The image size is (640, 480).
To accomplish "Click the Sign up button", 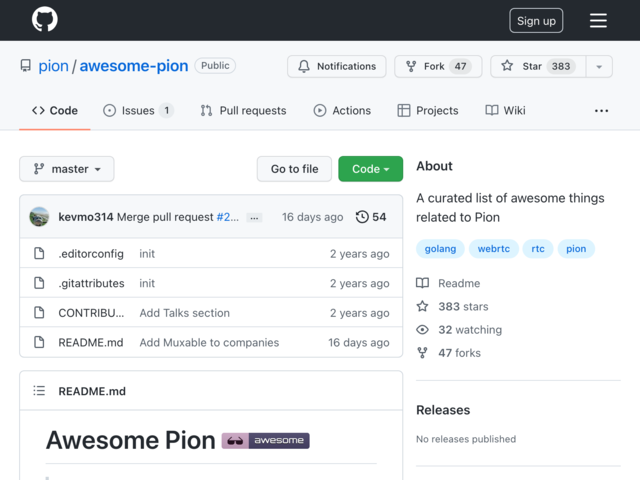I will tap(536, 20).
